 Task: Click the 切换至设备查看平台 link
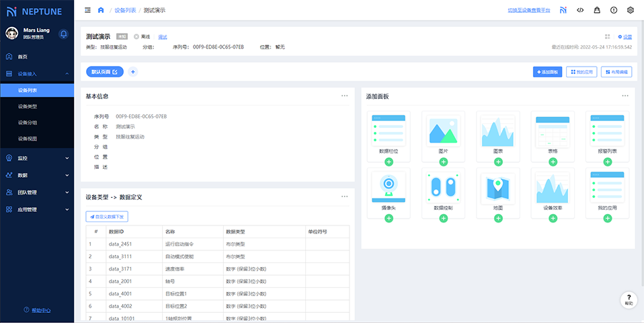coord(528,10)
